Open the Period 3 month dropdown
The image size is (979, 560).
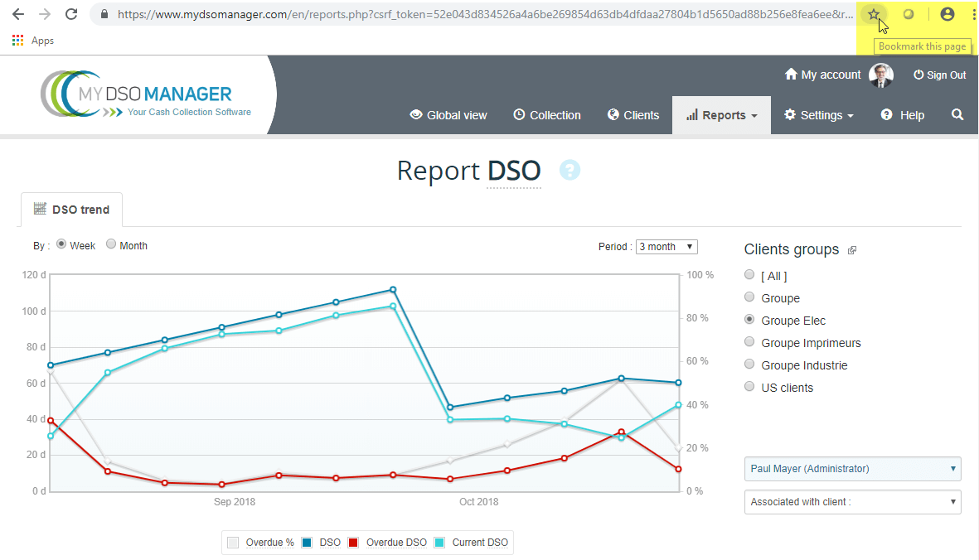[x=666, y=247]
